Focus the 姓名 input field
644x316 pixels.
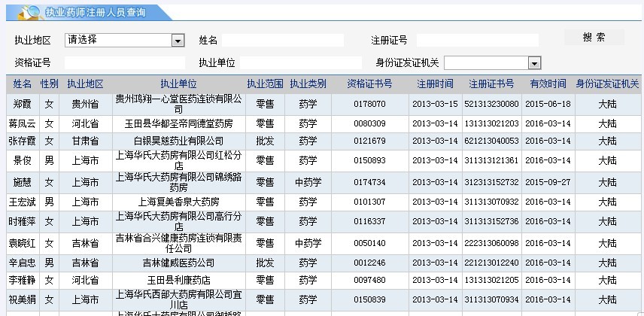283,40
